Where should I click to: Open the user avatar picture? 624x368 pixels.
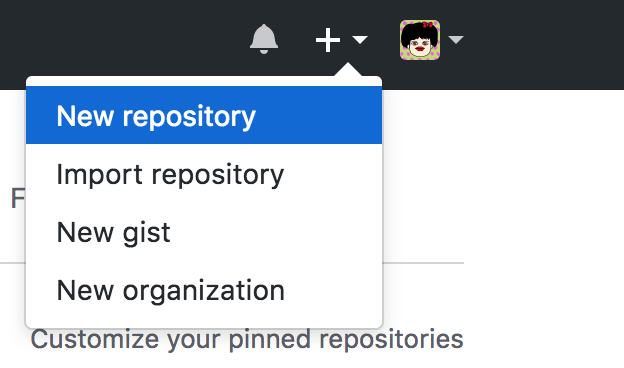point(420,40)
